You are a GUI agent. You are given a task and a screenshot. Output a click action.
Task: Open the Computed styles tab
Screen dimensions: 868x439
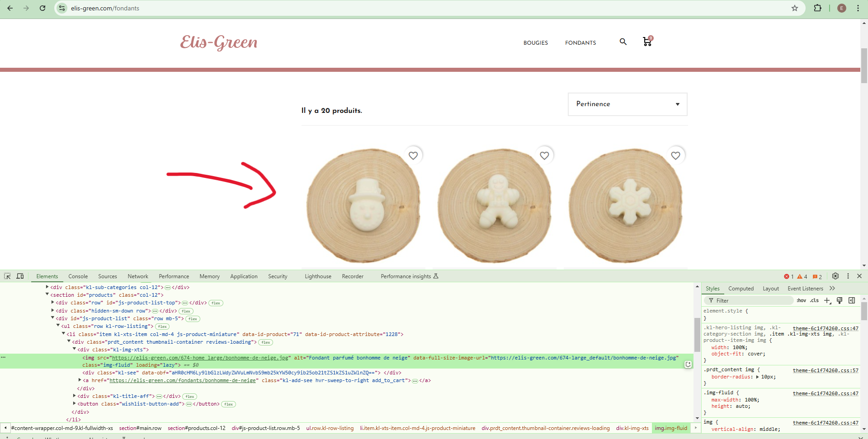pos(741,289)
